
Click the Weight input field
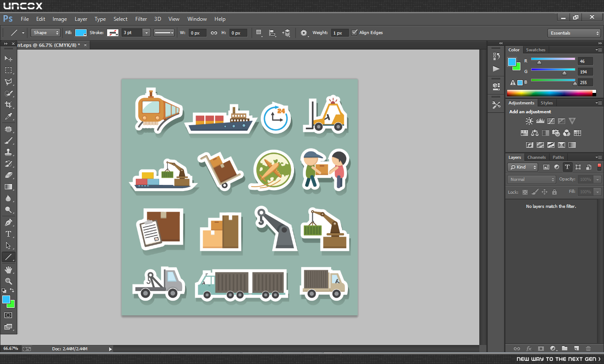340,33
